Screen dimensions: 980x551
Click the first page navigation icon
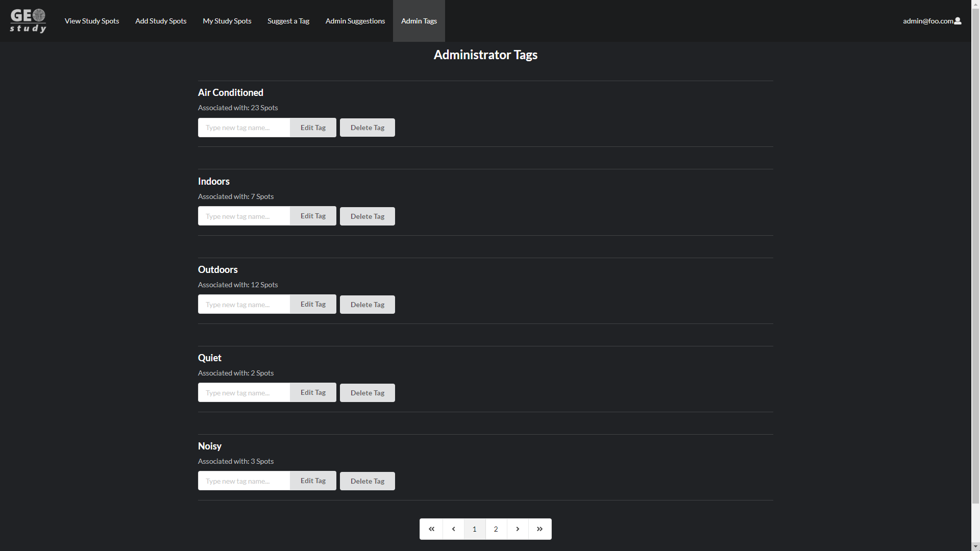pyautogui.click(x=431, y=529)
